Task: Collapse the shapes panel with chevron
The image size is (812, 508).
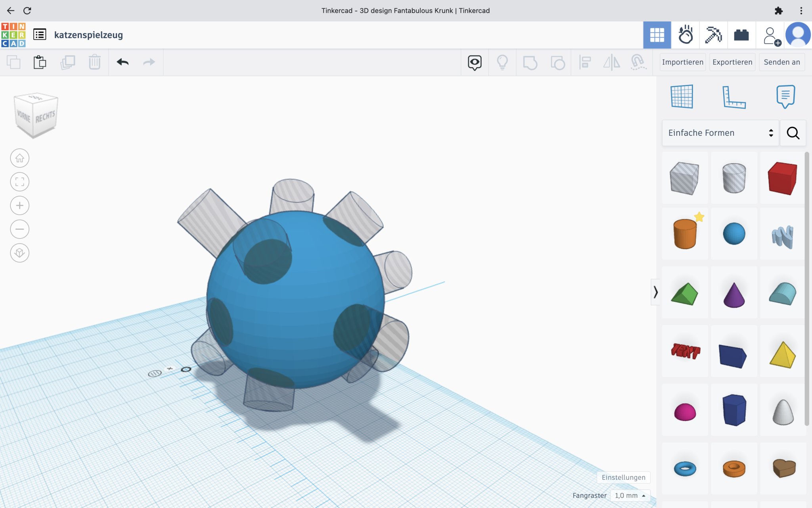Action: [x=655, y=292]
